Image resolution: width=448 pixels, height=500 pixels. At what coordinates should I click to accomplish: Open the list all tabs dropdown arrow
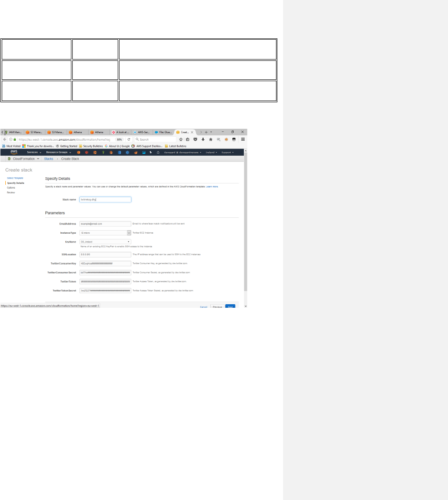click(211, 132)
